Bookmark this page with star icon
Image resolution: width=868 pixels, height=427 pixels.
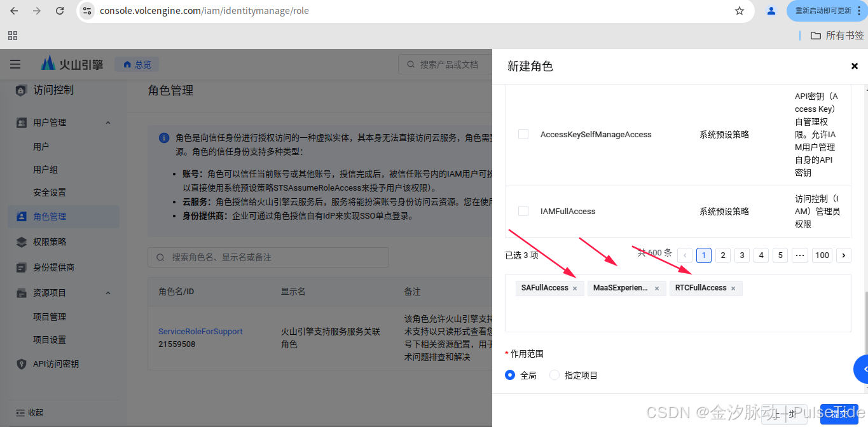tap(740, 11)
